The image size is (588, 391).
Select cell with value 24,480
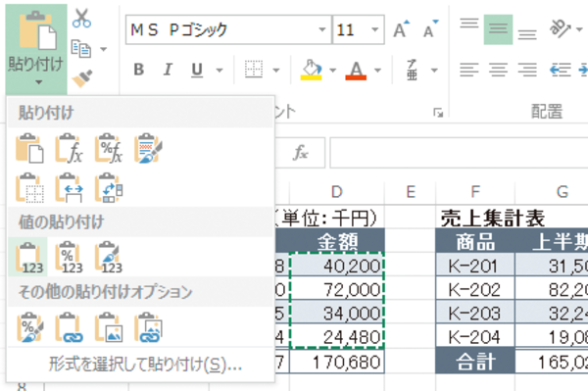point(337,336)
